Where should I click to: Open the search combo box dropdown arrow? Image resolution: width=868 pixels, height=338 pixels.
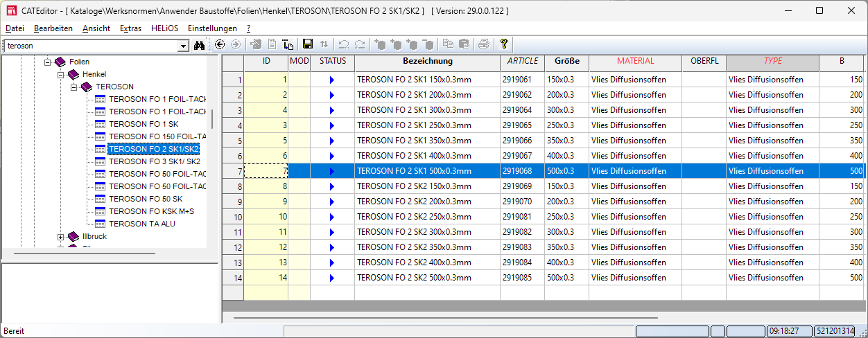click(183, 46)
